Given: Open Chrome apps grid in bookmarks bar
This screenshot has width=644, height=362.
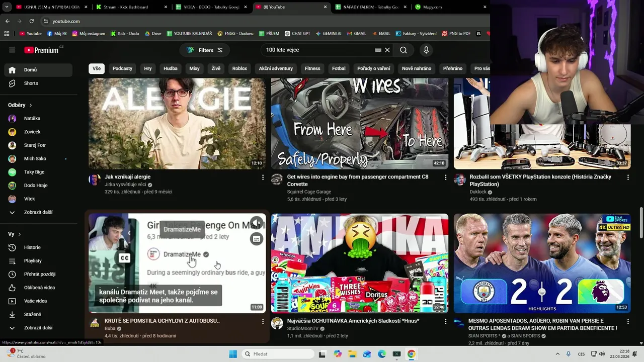Looking at the screenshot, I should 7,34.
